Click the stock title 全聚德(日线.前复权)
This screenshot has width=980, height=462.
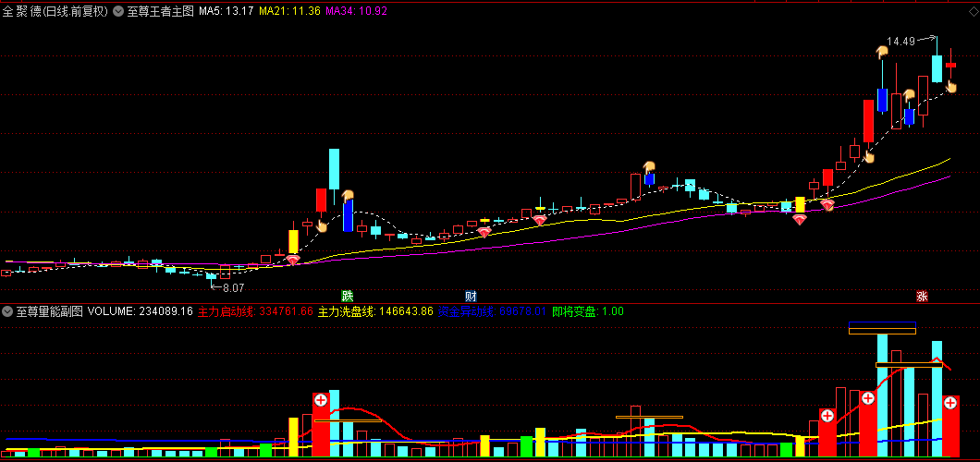tap(55, 11)
